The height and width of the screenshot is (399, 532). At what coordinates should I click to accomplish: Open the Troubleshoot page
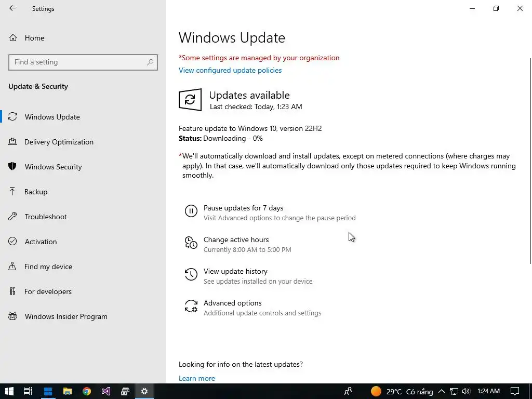point(83,217)
